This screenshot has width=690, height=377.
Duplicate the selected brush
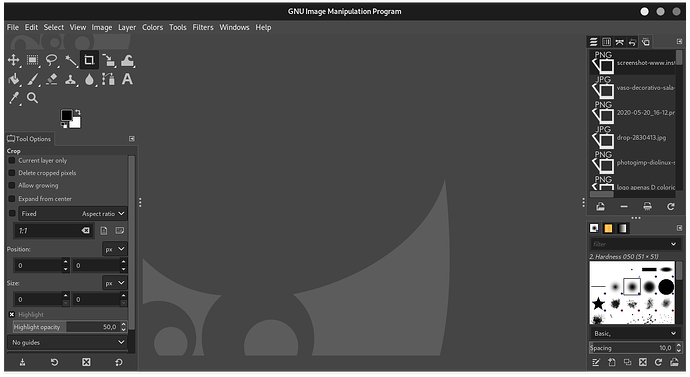[x=628, y=362]
